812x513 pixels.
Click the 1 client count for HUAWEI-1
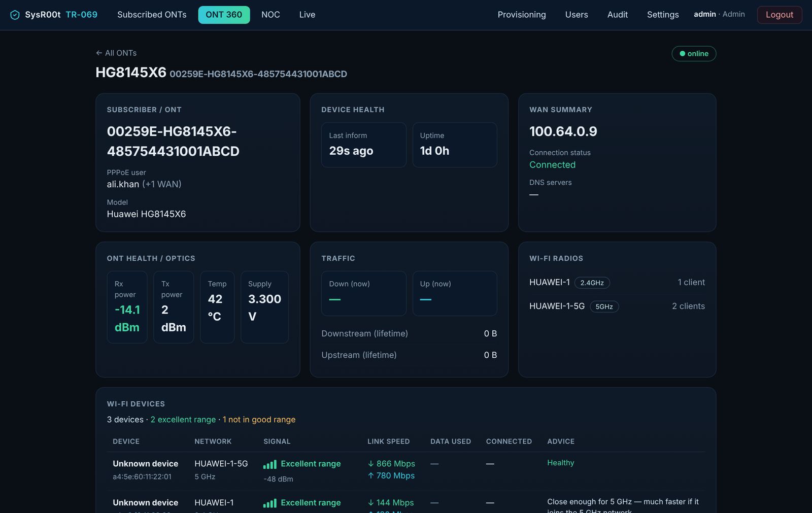(x=691, y=282)
